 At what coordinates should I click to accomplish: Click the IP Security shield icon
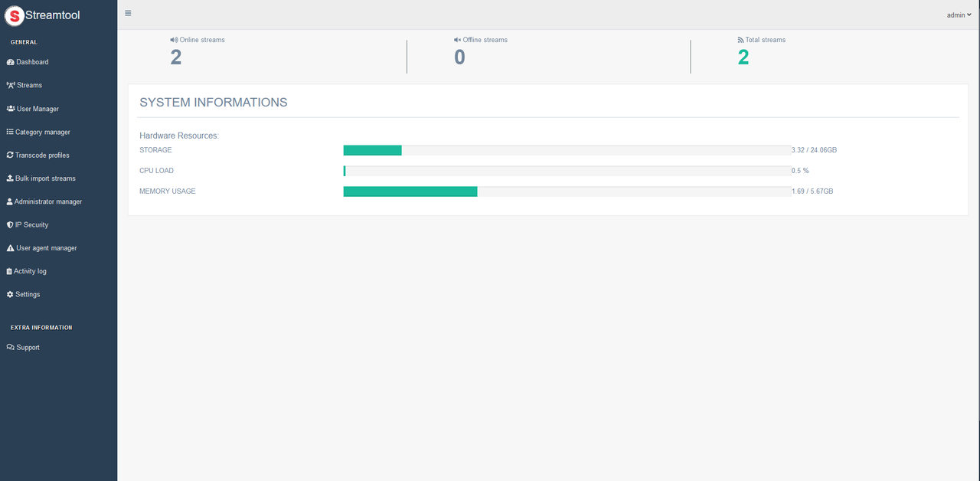[x=10, y=225]
